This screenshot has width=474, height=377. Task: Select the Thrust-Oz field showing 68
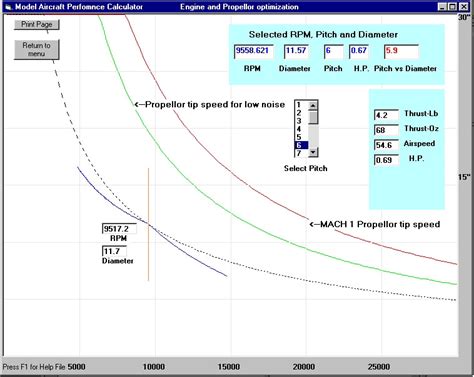point(386,130)
